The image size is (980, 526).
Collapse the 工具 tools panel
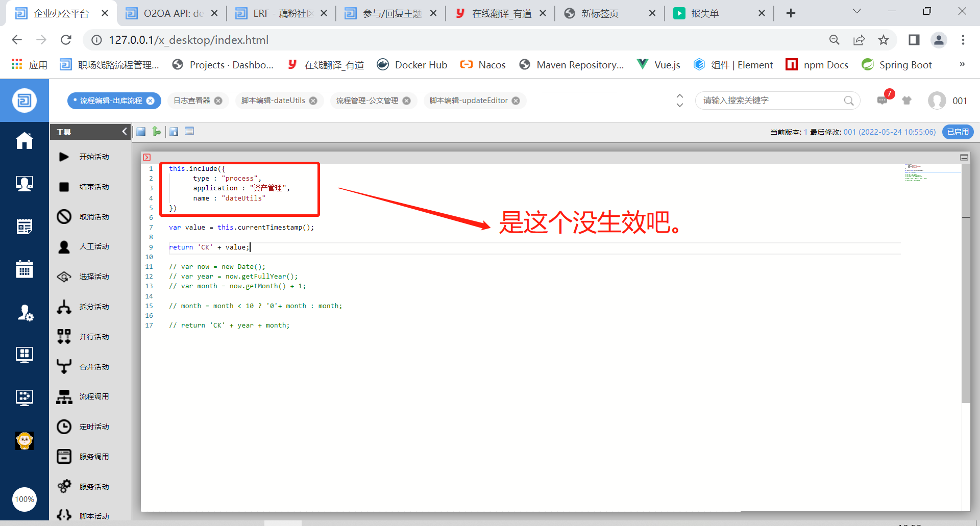[124, 132]
